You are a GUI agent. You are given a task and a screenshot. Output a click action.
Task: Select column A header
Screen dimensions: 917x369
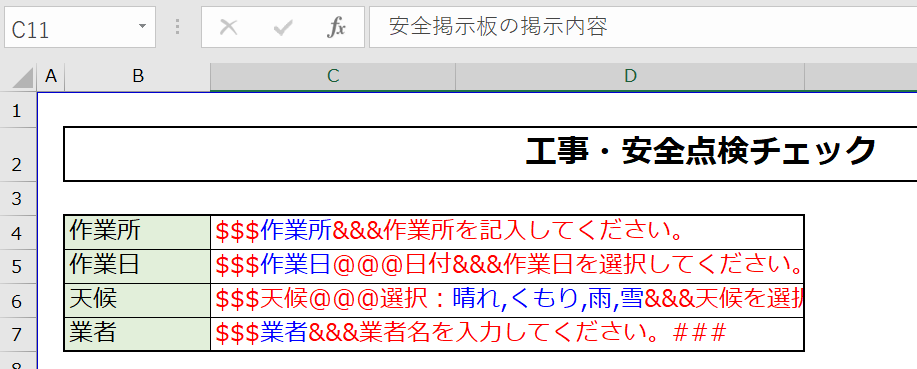coord(51,77)
